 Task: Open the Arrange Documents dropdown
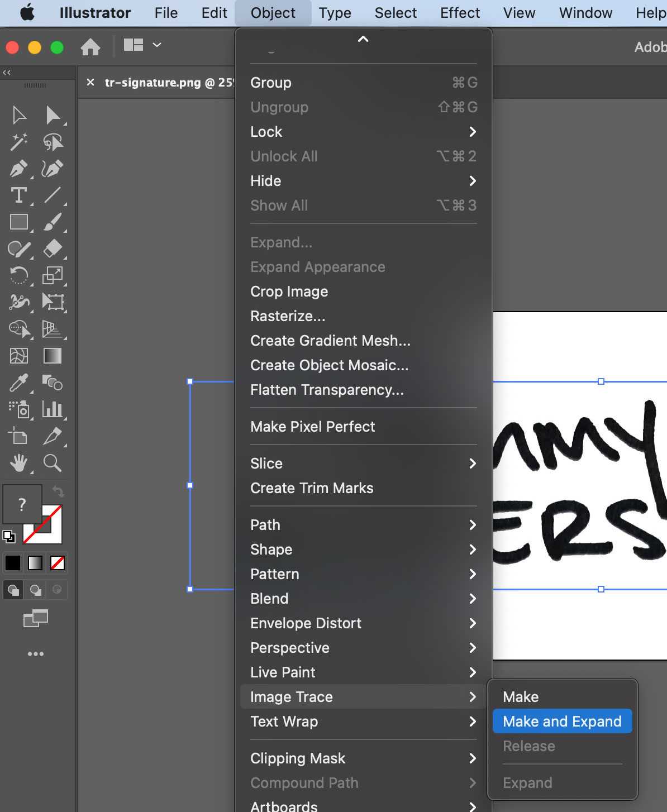tap(142, 45)
